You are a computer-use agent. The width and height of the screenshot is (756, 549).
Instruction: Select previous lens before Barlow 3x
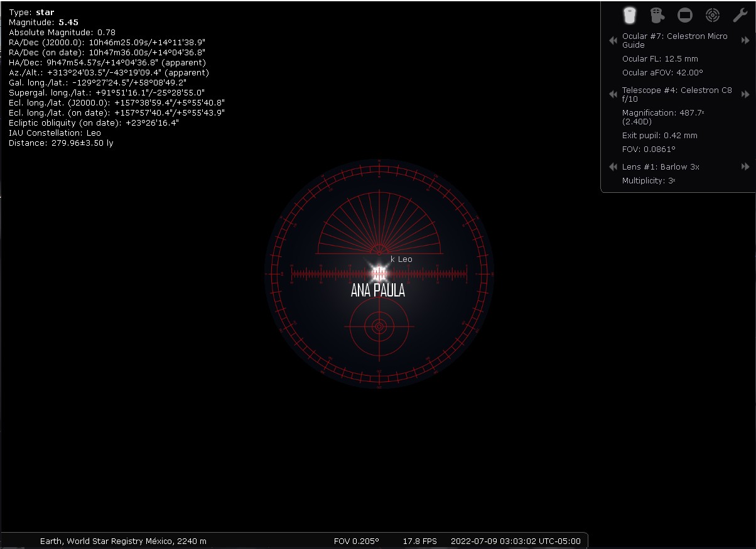pos(613,167)
